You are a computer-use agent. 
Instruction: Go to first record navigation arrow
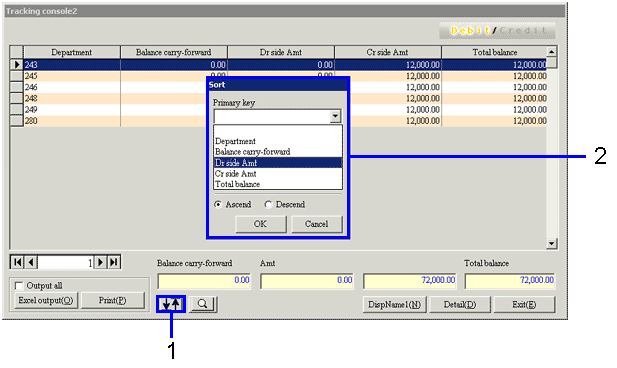(17, 262)
